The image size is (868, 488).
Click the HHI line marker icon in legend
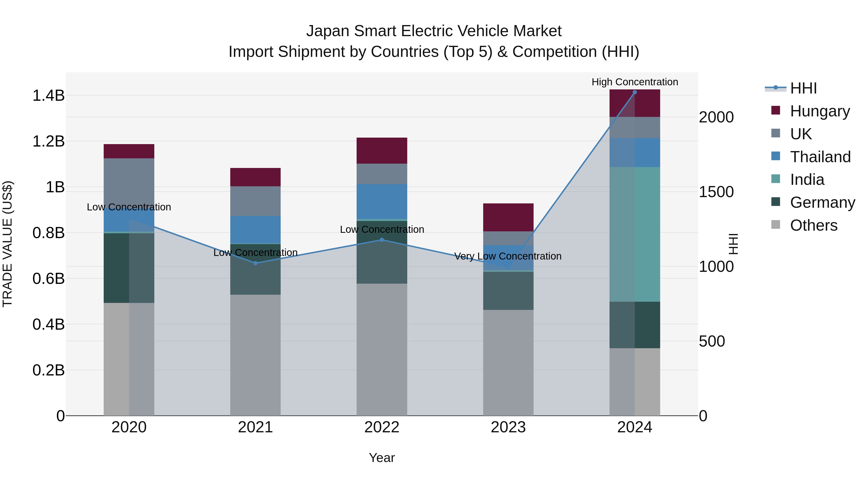pyautogui.click(x=776, y=87)
